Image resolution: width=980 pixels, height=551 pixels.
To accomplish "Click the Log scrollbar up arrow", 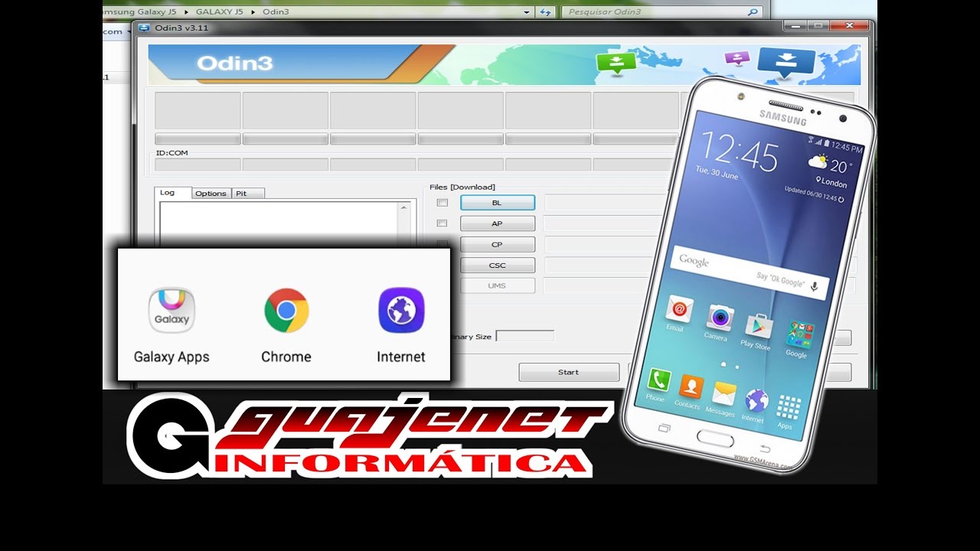I will (404, 207).
